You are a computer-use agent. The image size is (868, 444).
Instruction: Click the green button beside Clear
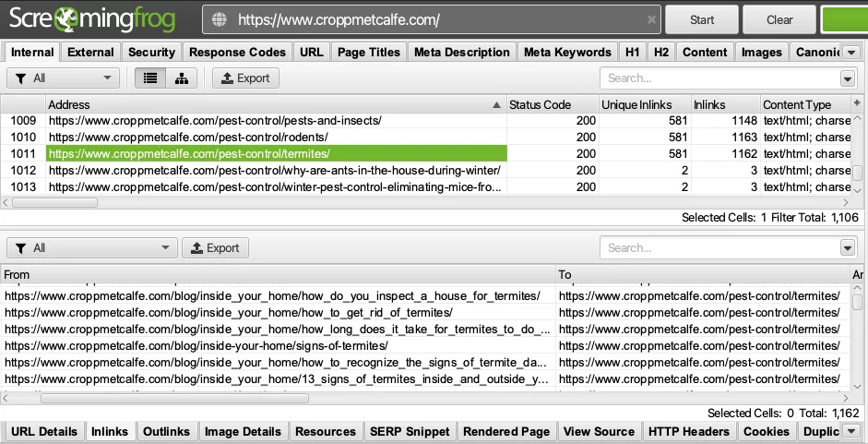[844, 20]
